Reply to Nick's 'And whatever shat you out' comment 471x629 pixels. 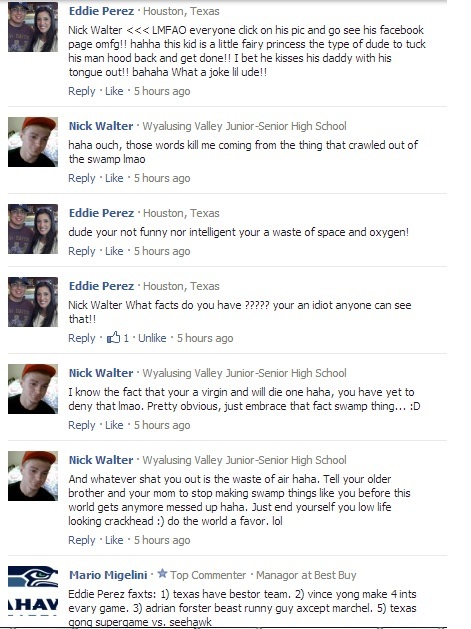81,540
